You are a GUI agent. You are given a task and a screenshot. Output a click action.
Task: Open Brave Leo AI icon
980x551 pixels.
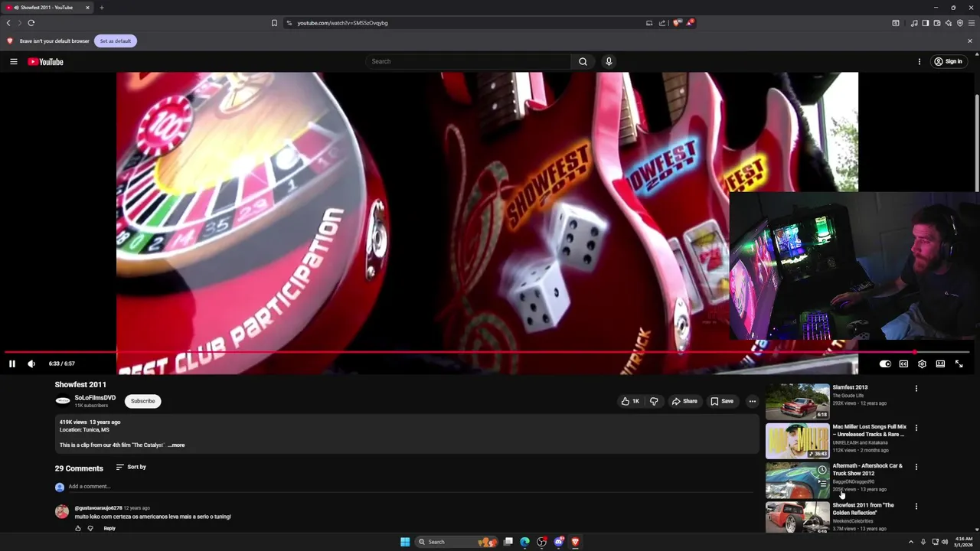(x=949, y=23)
